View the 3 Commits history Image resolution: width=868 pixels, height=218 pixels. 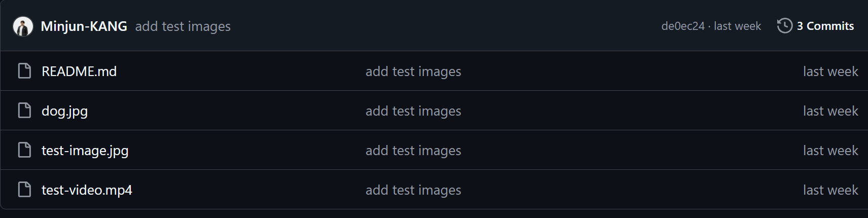(825, 26)
